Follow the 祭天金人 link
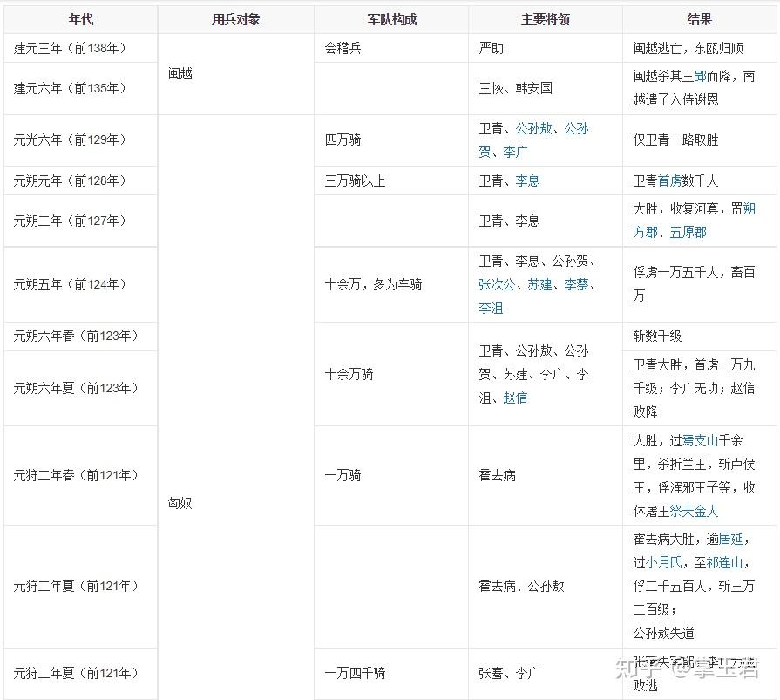Image resolution: width=780 pixels, height=700 pixels. [x=694, y=511]
